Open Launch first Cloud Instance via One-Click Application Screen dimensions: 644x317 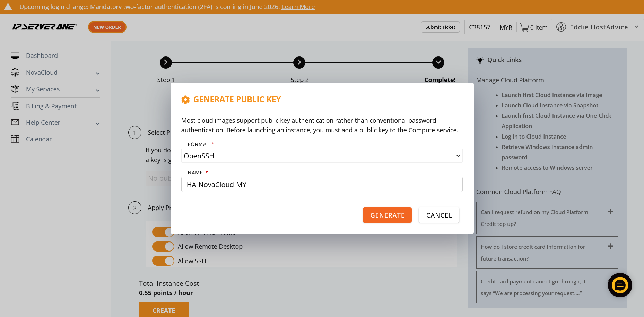tap(556, 121)
